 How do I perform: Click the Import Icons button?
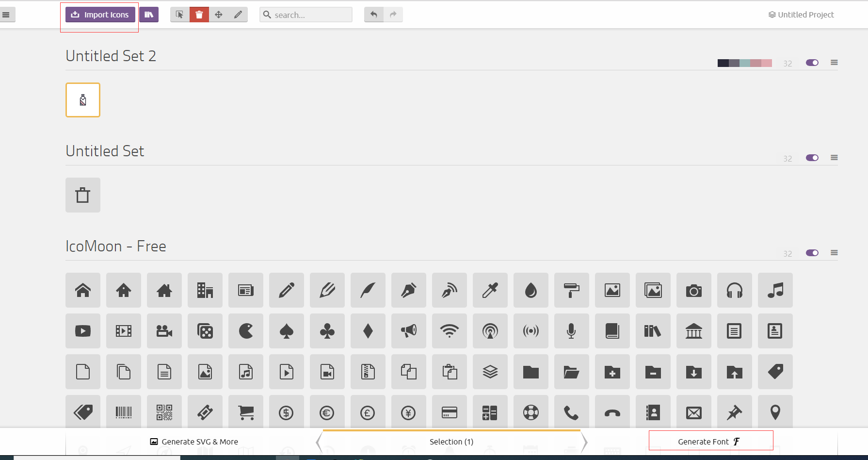pyautogui.click(x=100, y=15)
